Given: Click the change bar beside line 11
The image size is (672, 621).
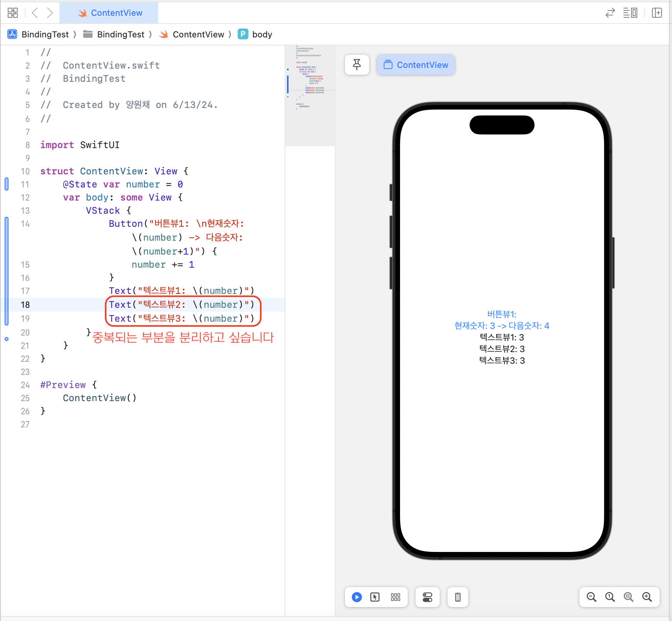Looking at the screenshot, I should pyautogui.click(x=7, y=184).
